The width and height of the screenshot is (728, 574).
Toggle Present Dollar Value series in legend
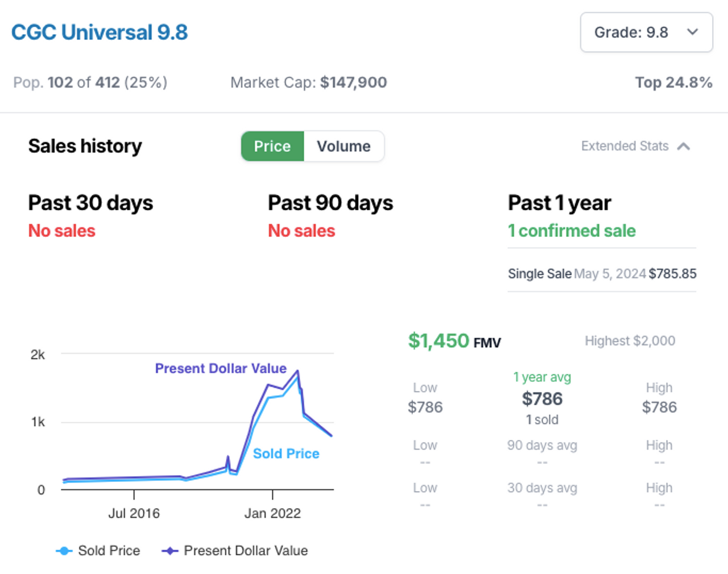[x=235, y=551]
